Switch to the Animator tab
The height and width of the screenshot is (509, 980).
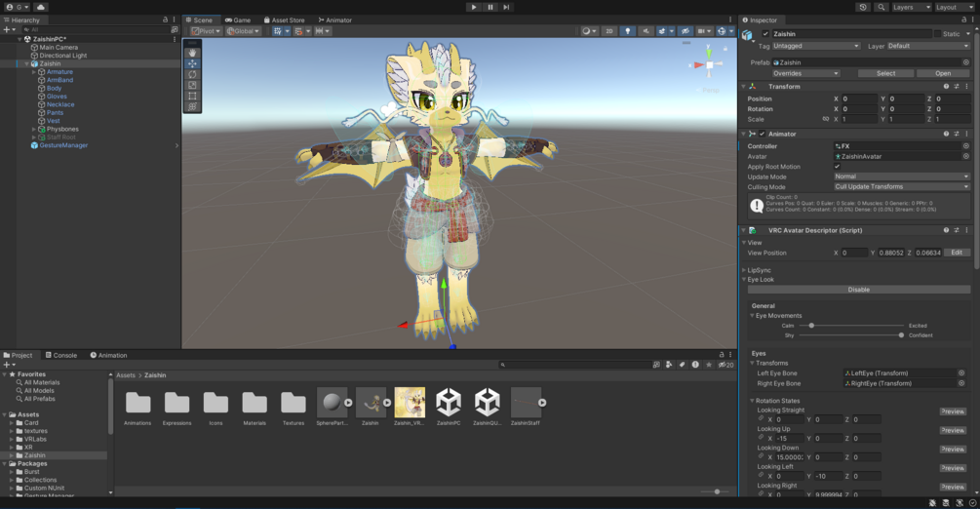[x=335, y=20]
